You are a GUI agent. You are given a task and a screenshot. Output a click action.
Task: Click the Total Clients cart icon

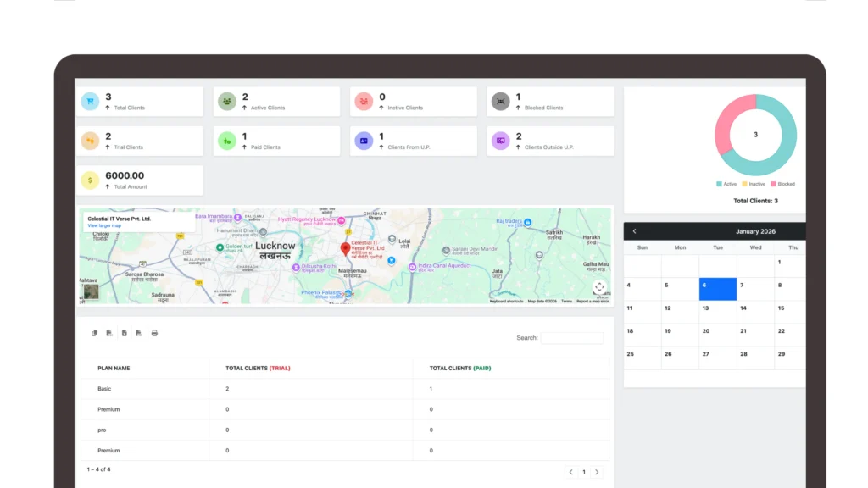tap(90, 102)
